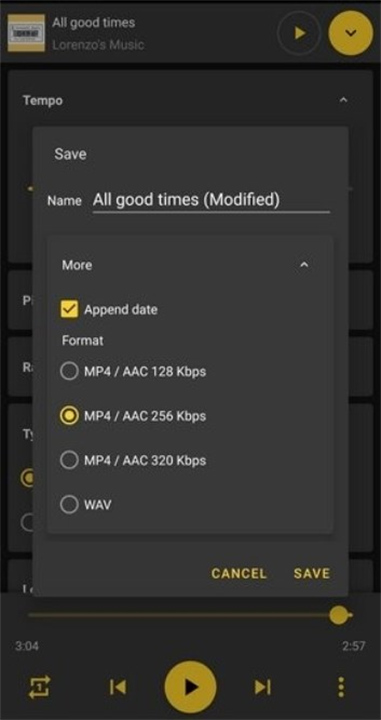Viewport: 381px width, 720px height.
Task: Toggle the repeat-one loop icon
Action: [40, 687]
